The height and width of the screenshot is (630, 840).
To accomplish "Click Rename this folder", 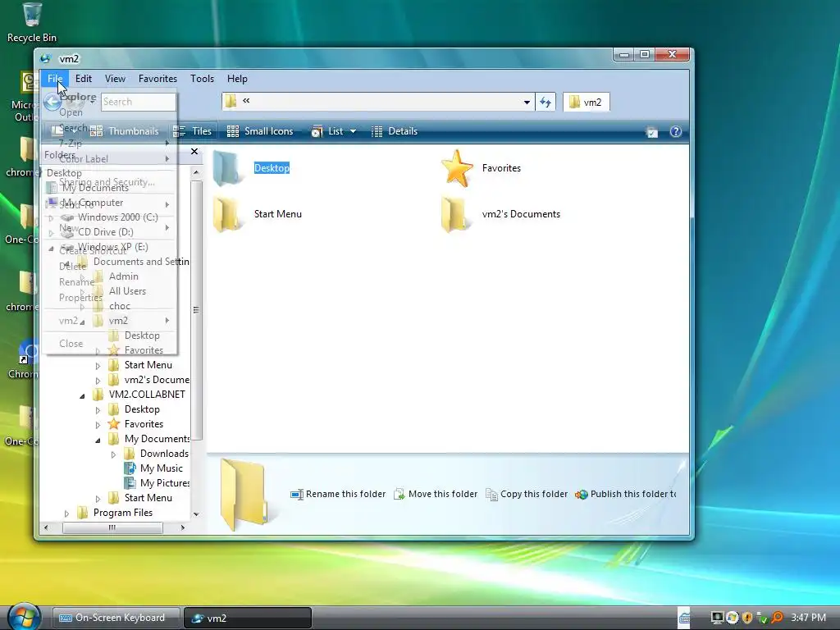I will click(x=338, y=494).
